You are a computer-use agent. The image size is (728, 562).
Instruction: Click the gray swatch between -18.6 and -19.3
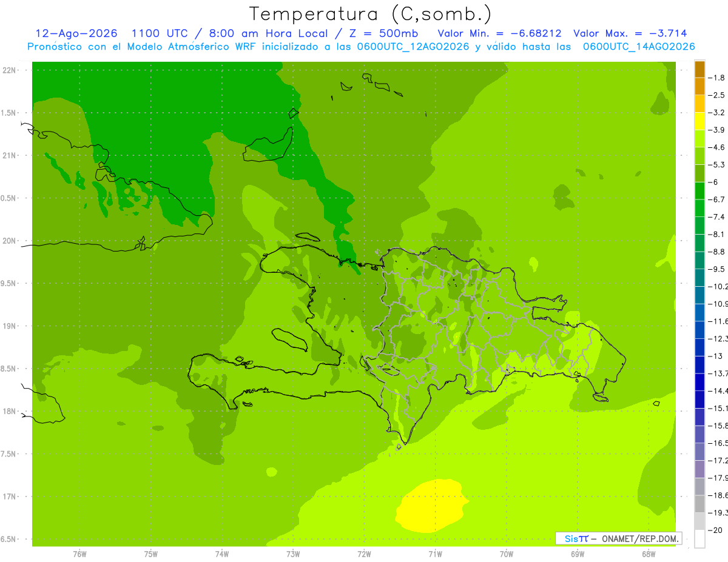[699, 504]
